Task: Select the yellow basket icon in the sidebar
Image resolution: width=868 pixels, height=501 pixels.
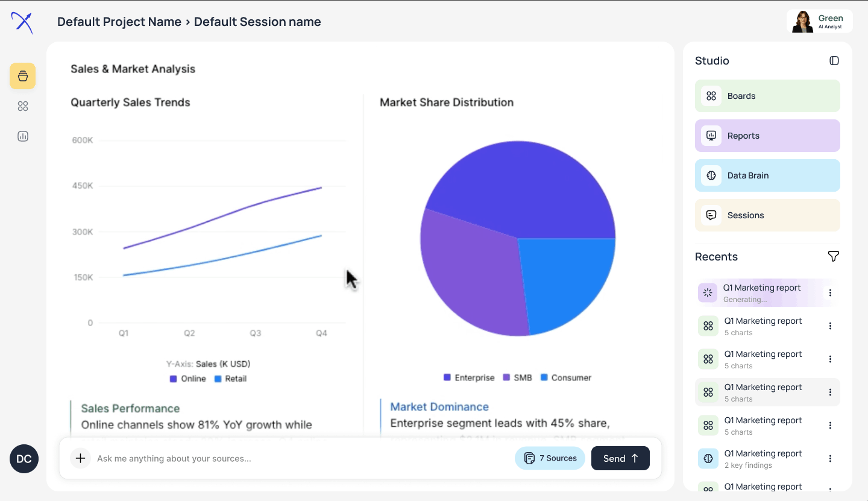Action: 22,76
